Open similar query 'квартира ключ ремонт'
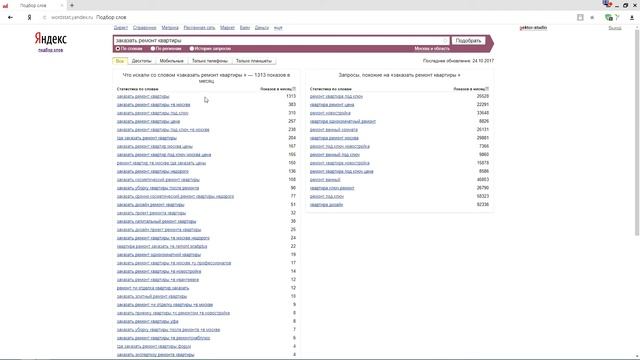This screenshot has width=640, height=360. point(332,188)
